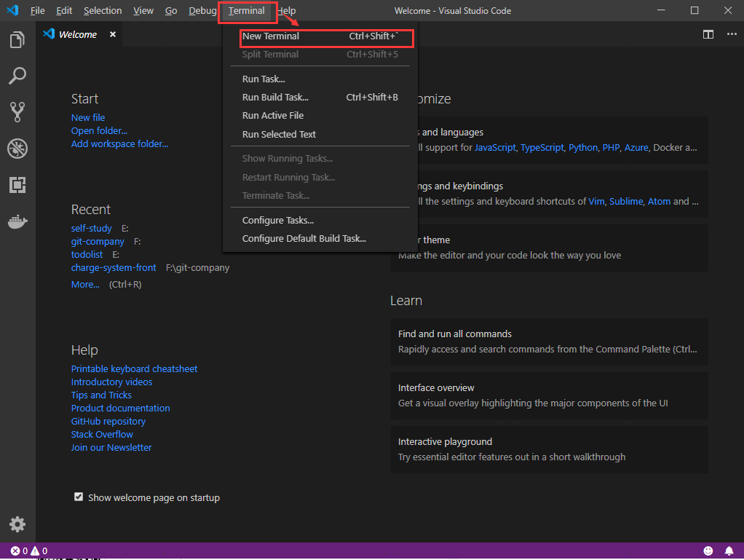Choose Run Selected Text menu entry
The image size is (744, 560).
pyautogui.click(x=320, y=134)
